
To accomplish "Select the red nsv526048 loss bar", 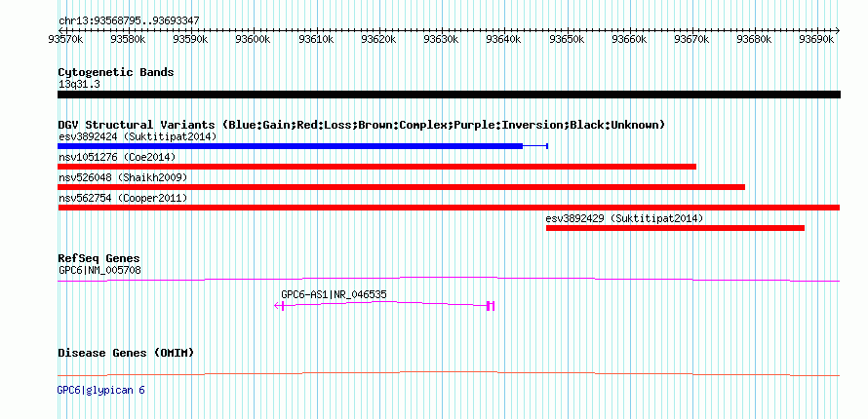I will point(402,187).
